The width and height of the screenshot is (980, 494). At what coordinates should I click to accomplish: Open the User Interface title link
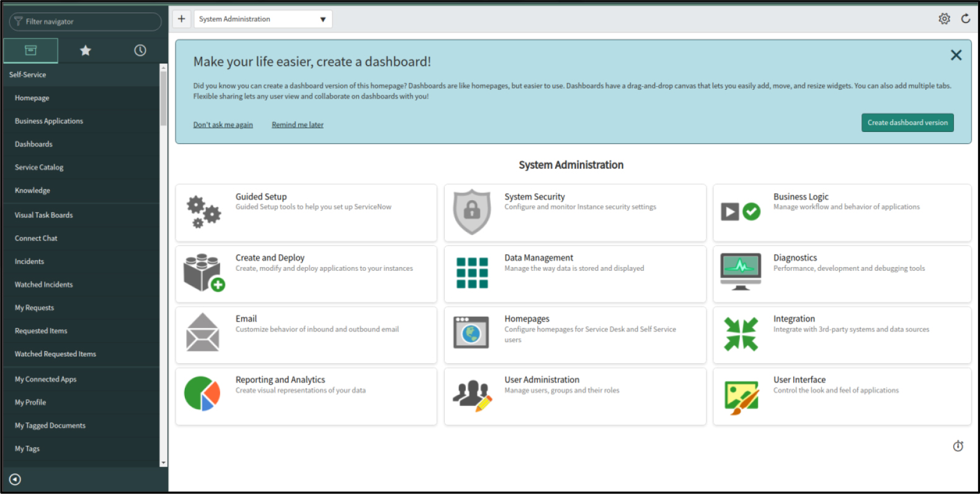click(x=800, y=380)
